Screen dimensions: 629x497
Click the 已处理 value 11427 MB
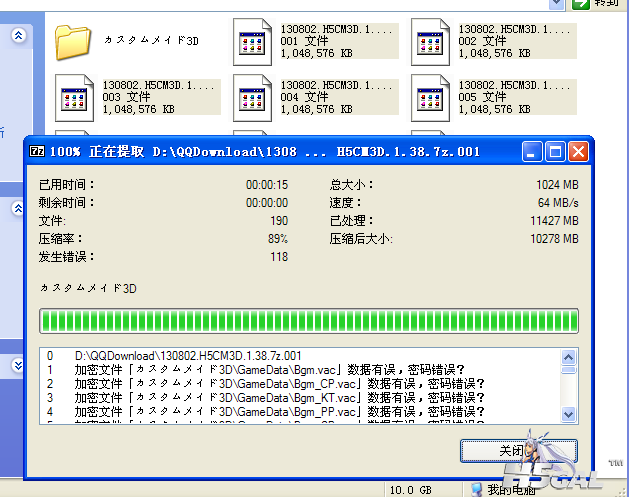coord(554,221)
